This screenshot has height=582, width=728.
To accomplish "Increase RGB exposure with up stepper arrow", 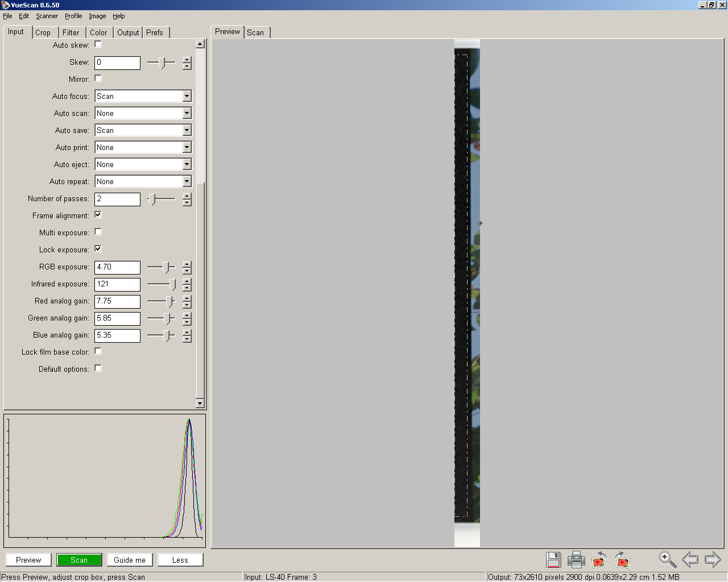I will click(x=187, y=264).
